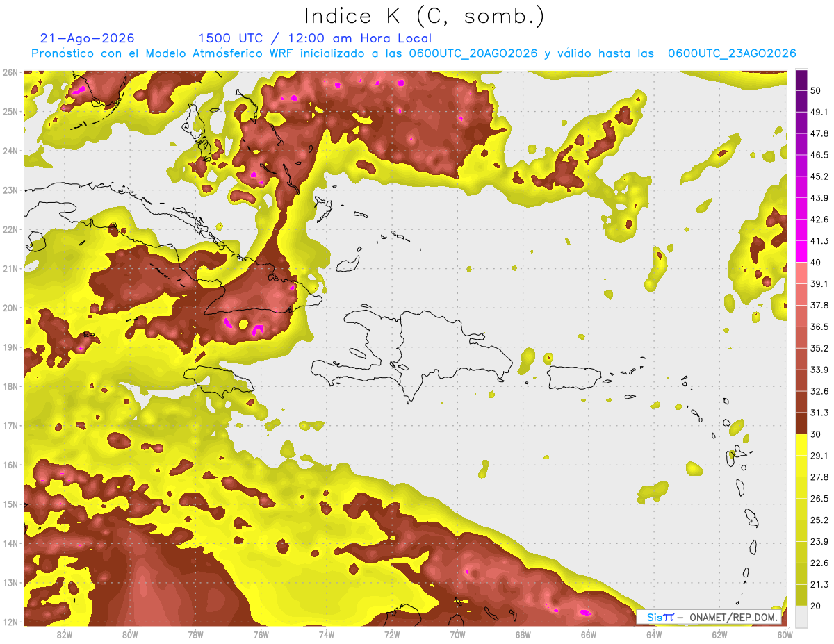Screen dimensions: 834x644
Task: Click the "60W" longitude label
Action: [785, 634]
